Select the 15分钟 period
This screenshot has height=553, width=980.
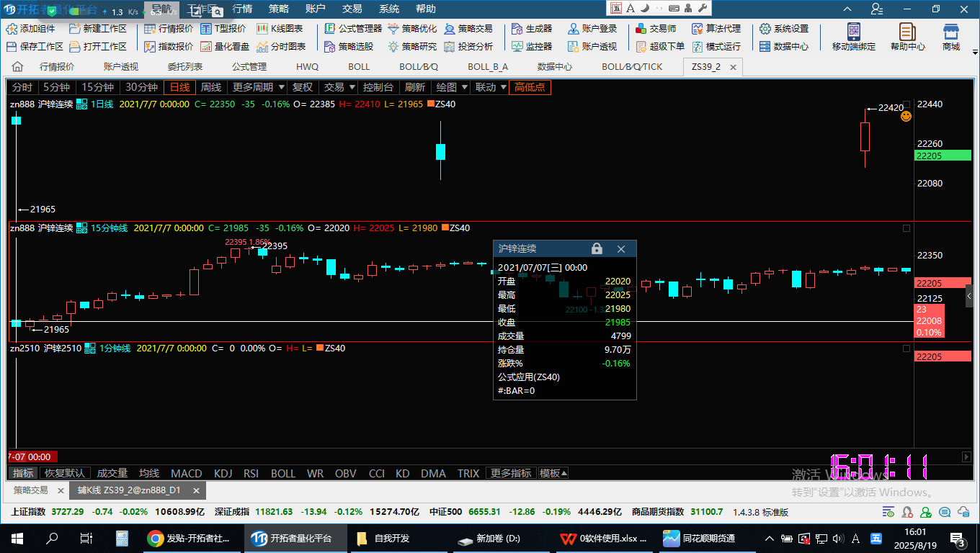[x=97, y=87]
